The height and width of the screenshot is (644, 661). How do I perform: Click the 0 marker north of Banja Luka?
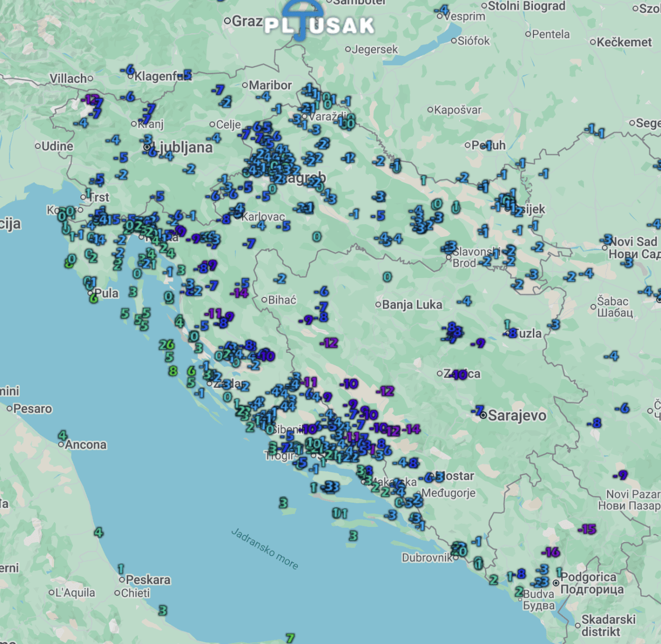click(x=387, y=277)
